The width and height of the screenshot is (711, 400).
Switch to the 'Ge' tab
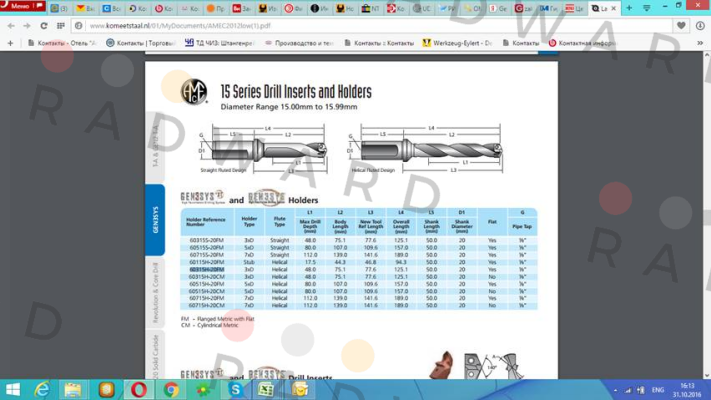point(499,8)
